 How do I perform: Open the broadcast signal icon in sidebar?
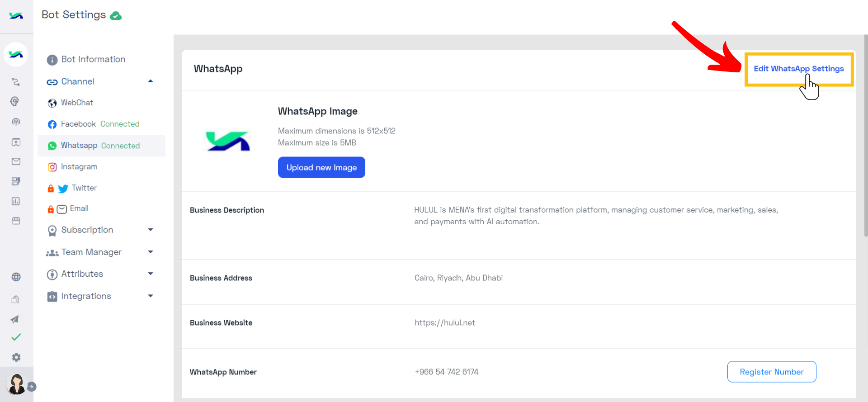16,122
